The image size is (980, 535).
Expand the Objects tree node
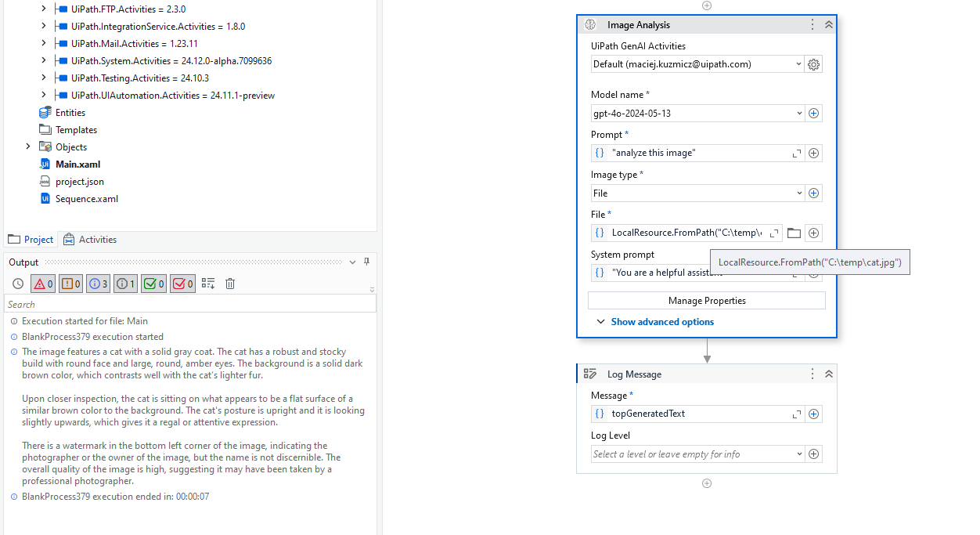pyautogui.click(x=28, y=146)
